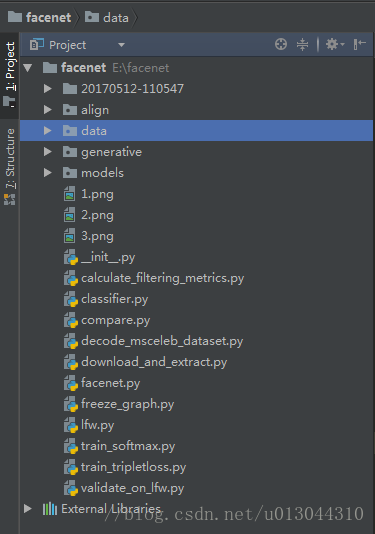
Task: Click the freeze_graph.py Python file icon
Action: click(71, 404)
